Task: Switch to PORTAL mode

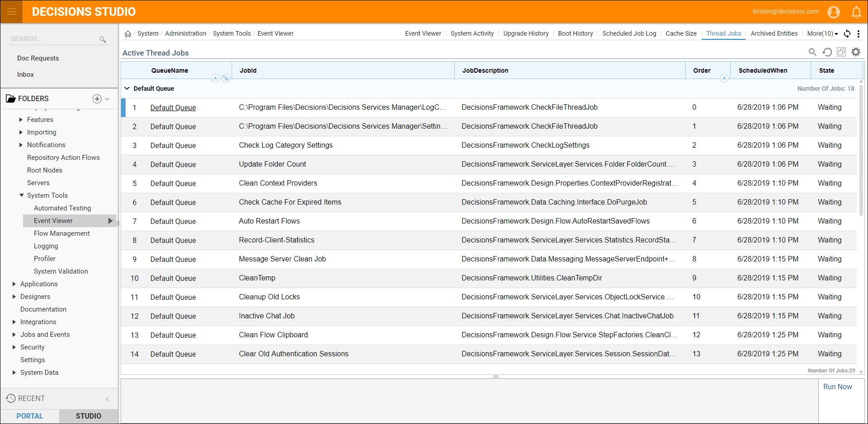Action: tap(30, 416)
